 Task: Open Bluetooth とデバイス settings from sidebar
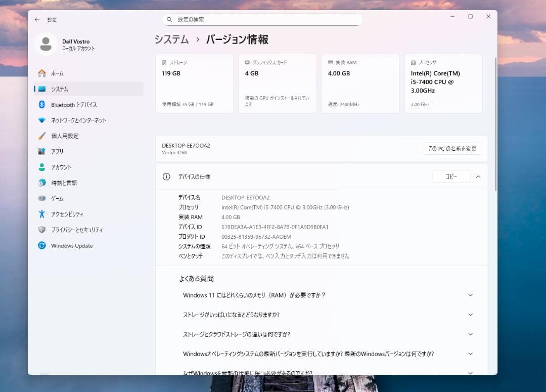point(70,105)
